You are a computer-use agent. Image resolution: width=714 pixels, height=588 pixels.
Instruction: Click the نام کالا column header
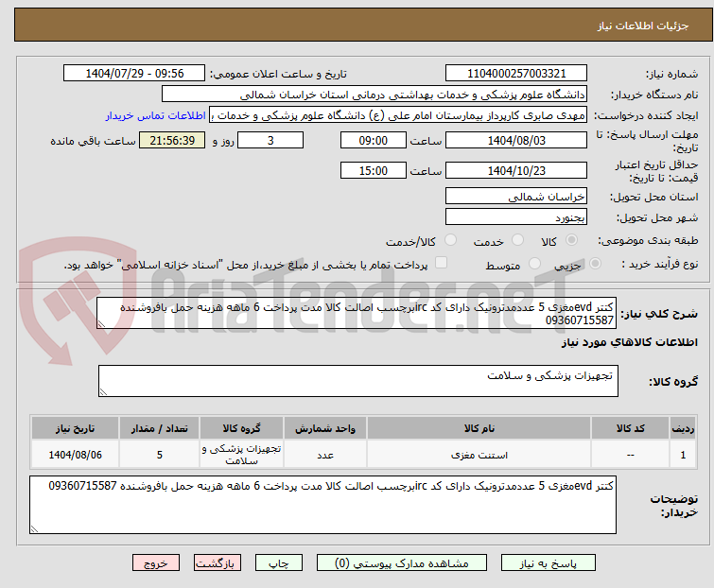479,428
